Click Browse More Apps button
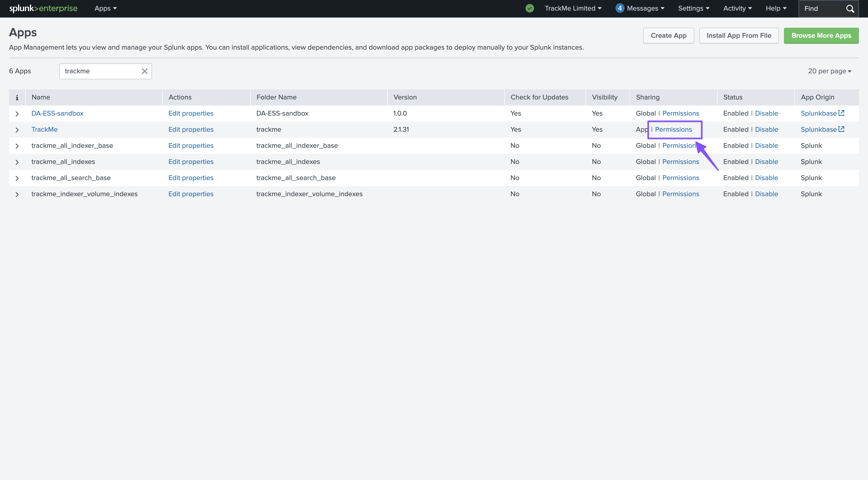This screenshot has height=480, width=868. [821, 36]
